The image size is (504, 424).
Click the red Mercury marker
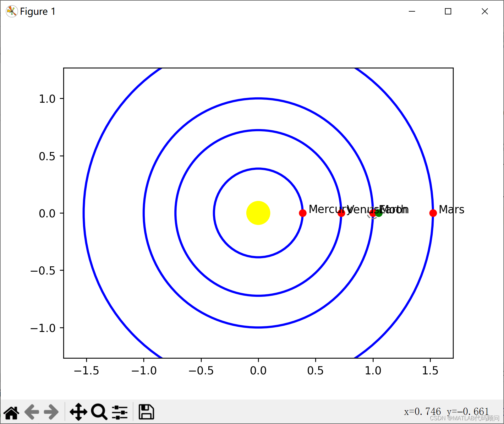point(302,213)
